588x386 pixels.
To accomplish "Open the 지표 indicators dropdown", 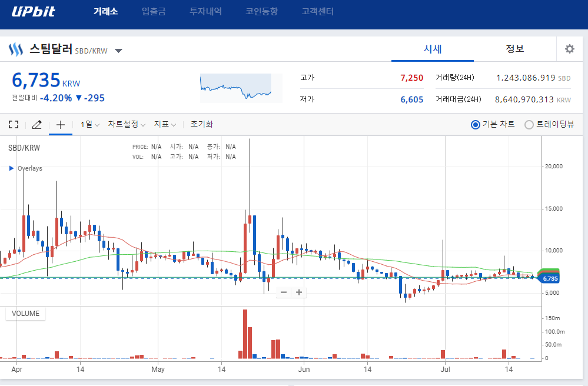I will tap(165, 124).
